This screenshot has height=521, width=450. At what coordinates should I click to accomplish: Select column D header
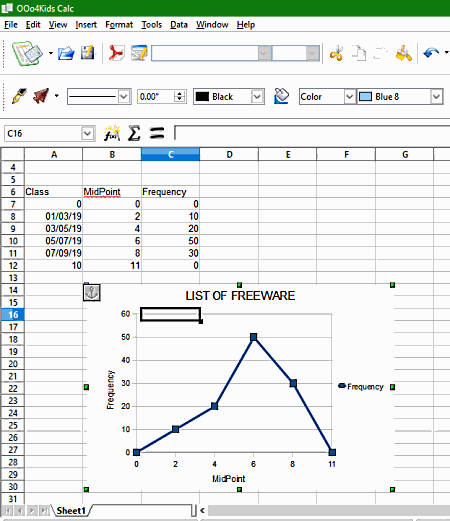coord(229,155)
